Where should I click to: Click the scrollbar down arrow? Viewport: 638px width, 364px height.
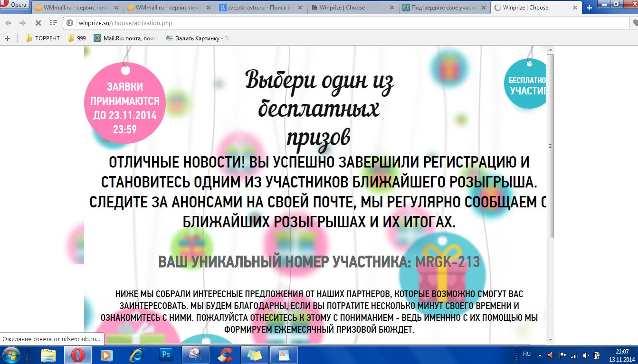(551, 339)
